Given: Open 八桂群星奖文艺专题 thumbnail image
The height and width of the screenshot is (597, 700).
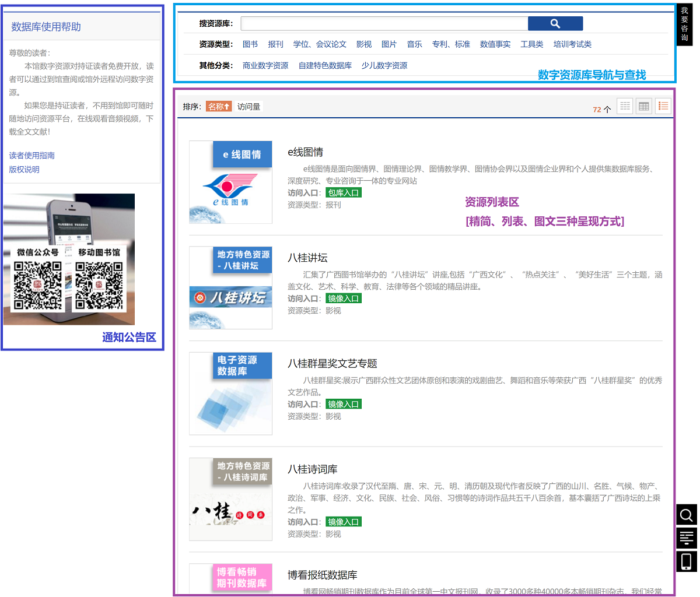Looking at the screenshot, I should [230, 394].
